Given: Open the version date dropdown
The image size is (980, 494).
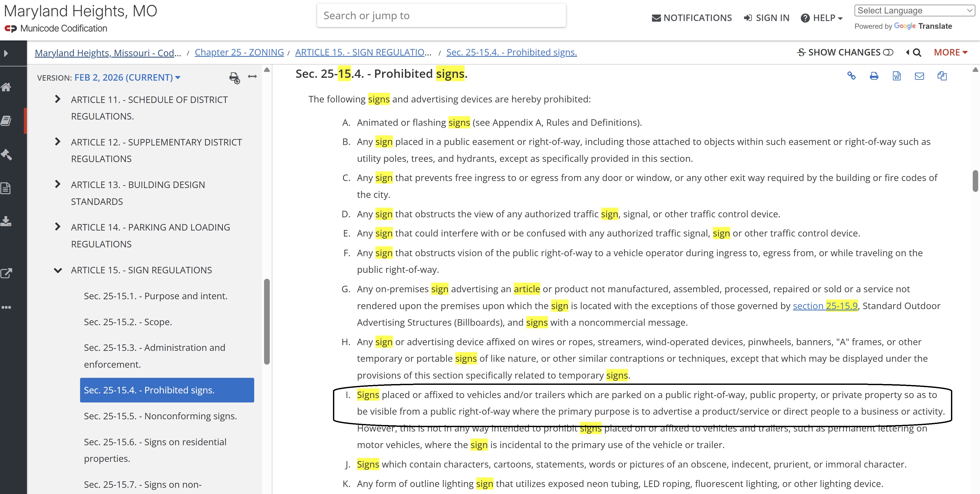Looking at the screenshot, I should coord(127,77).
